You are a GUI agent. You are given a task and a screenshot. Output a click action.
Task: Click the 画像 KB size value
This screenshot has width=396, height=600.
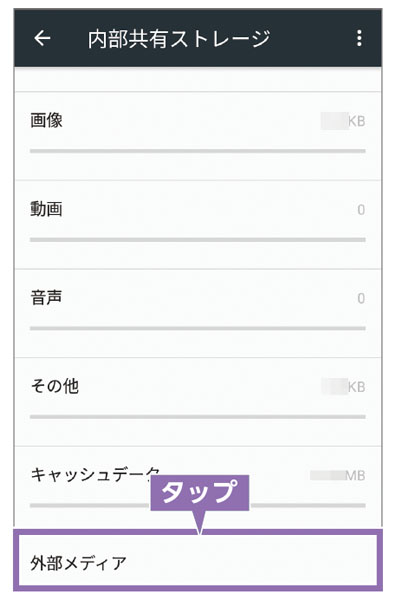click(x=343, y=121)
